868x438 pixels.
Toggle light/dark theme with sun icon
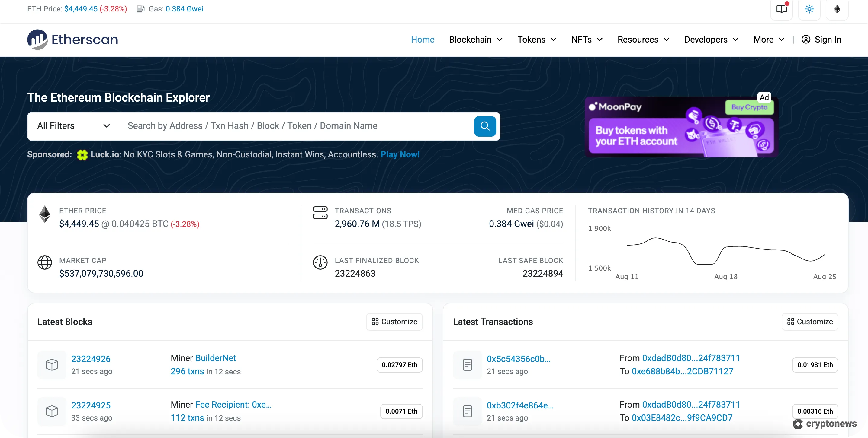pos(809,9)
